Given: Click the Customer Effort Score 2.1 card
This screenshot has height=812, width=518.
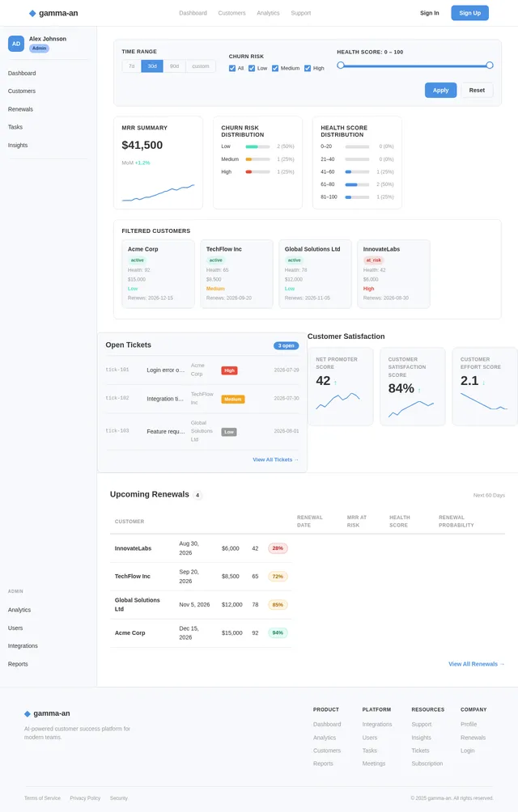Looking at the screenshot, I should click(x=485, y=387).
